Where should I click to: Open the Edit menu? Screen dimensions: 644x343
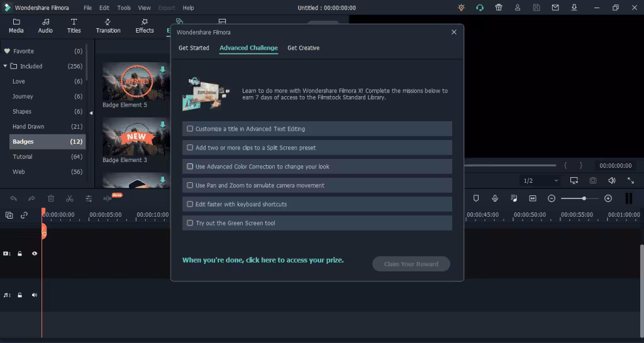click(x=104, y=8)
